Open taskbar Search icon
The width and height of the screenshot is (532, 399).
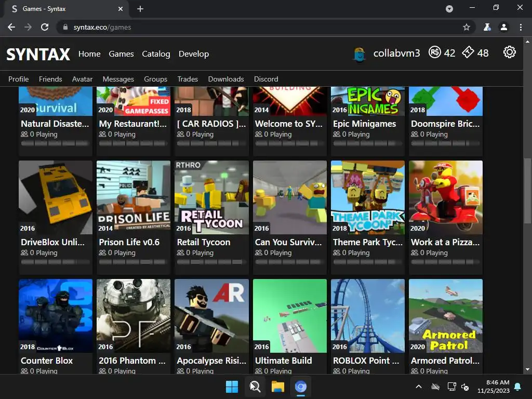click(255, 387)
